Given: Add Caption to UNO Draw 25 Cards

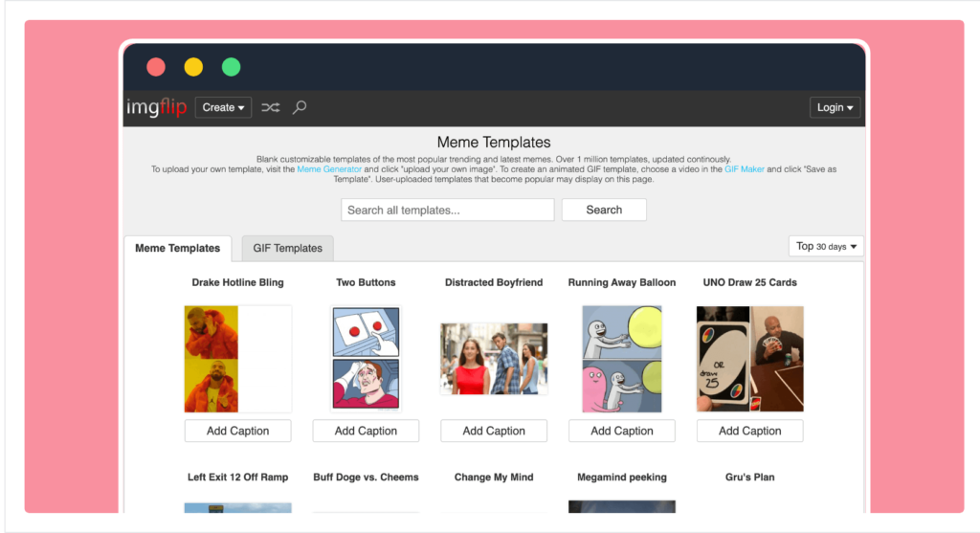Looking at the screenshot, I should click(x=750, y=431).
